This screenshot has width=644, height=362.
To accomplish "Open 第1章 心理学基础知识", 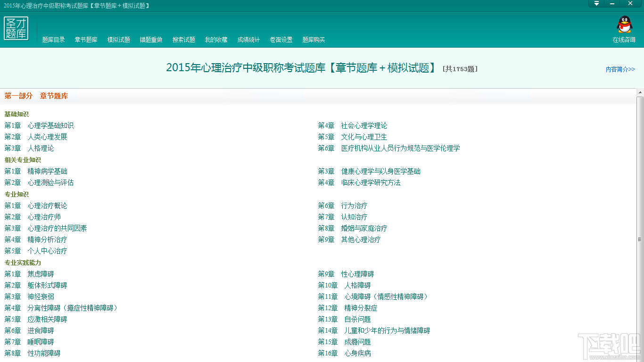I will [x=39, y=125].
